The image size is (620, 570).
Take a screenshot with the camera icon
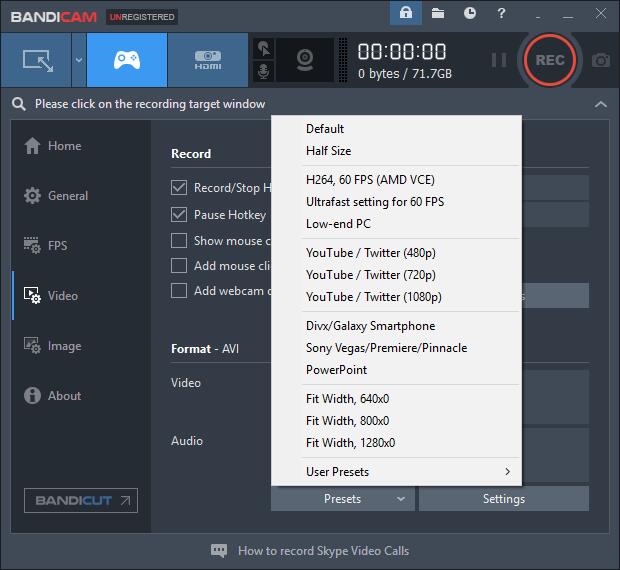(601, 60)
